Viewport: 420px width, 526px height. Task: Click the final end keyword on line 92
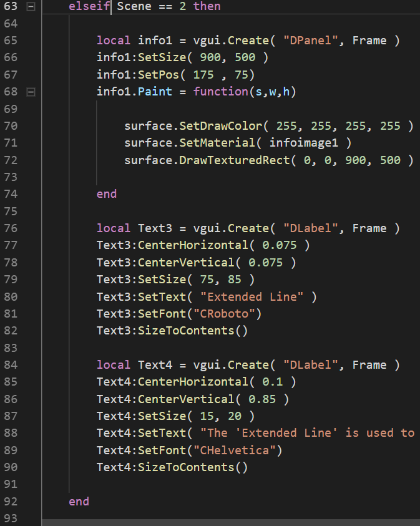(x=79, y=502)
